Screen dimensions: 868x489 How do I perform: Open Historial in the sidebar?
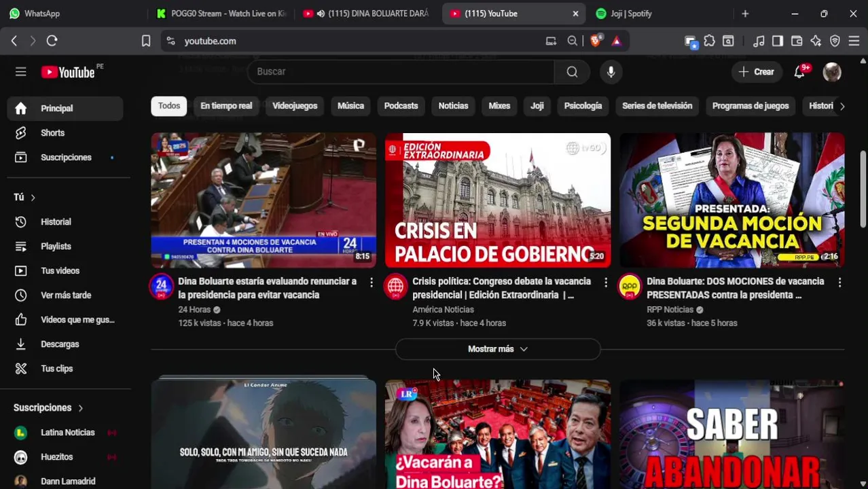tap(65, 222)
